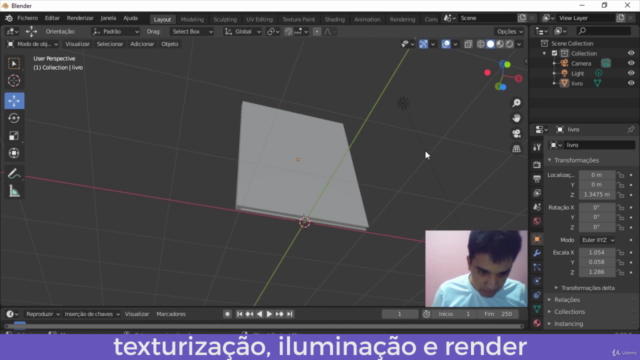640x360 pixels.
Task: Select the Select Box tool in the toolbar
Action: click(x=14, y=63)
